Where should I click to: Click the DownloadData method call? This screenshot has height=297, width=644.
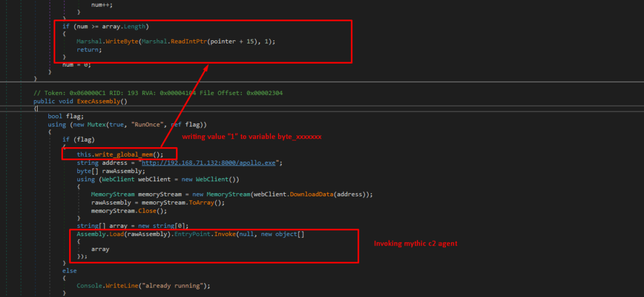click(311, 194)
